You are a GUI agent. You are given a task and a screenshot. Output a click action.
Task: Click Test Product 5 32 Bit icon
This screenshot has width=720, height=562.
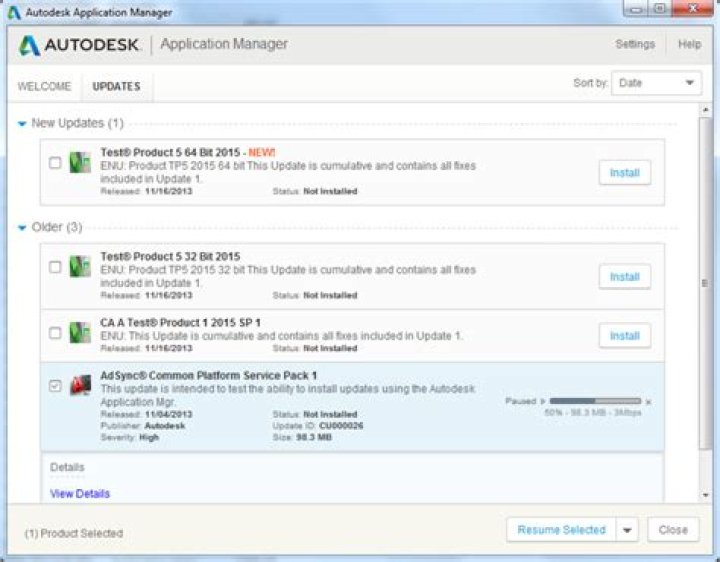pyautogui.click(x=80, y=267)
